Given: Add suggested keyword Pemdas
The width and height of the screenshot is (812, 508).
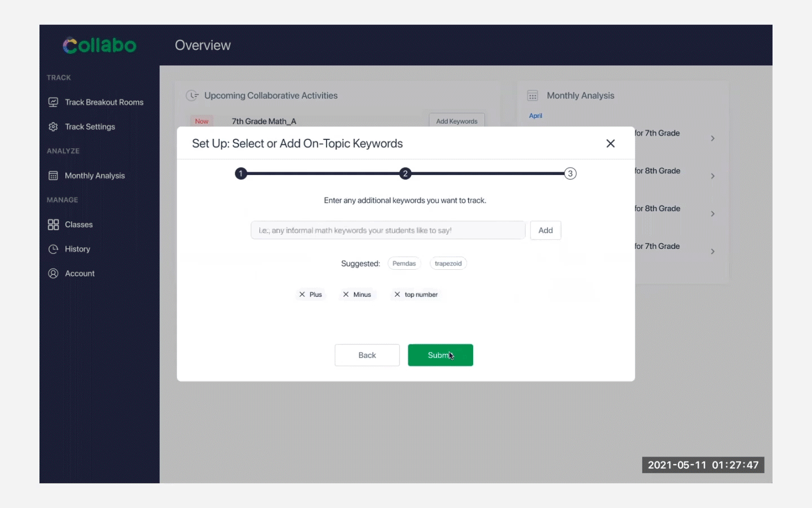Looking at the screenshot, I should coord(404,264).
